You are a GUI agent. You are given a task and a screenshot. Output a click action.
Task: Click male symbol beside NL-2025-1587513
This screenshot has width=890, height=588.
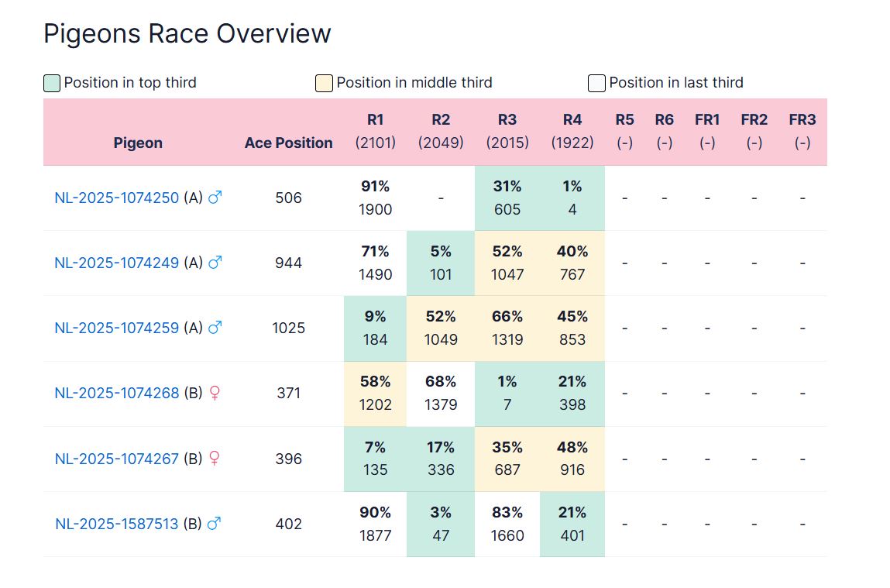[214, 523]
